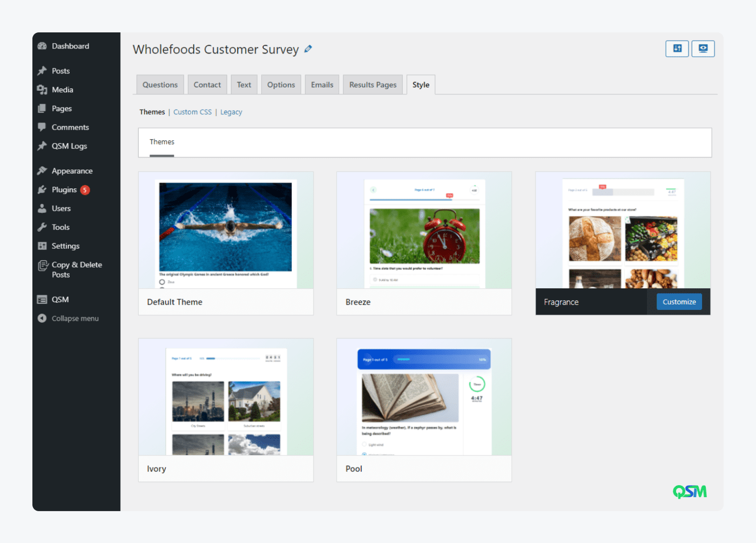Collapse the admin menu

(75, 318)
